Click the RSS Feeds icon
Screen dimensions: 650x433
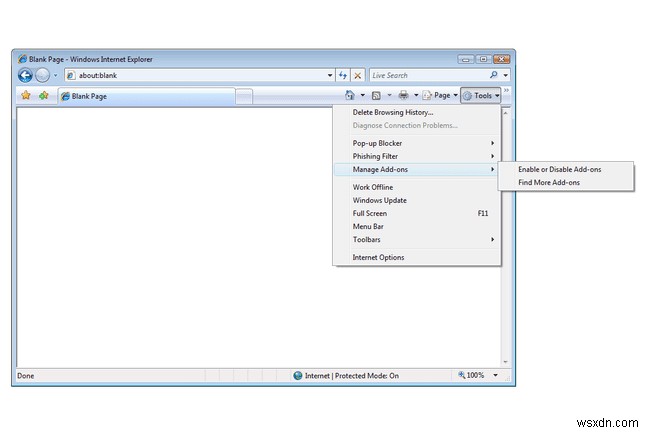pyautogui.click(x=376, y=96)
